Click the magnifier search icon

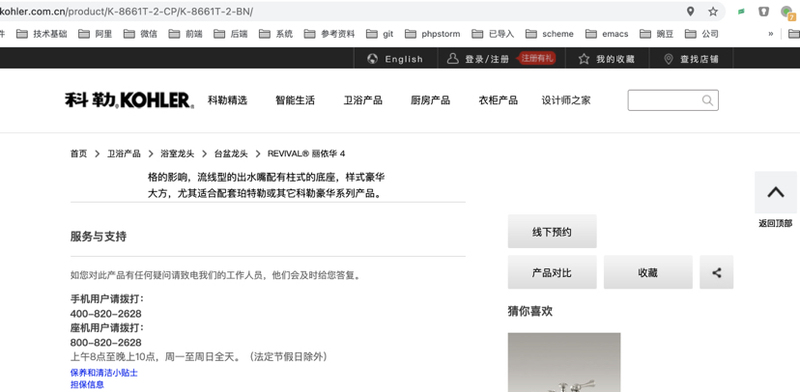pos(707,100)
